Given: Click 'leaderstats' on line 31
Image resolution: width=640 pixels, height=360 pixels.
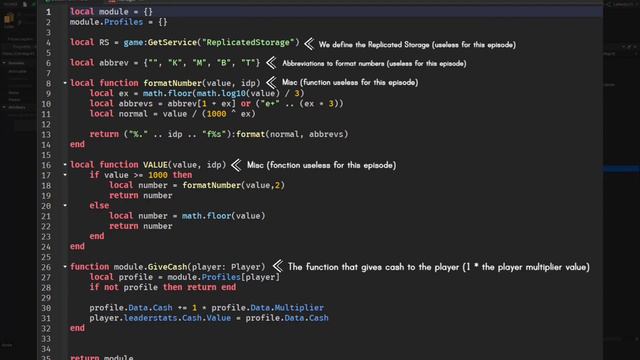Looking at the screenshot, I should pyautogui.click(x=150, y=318).
